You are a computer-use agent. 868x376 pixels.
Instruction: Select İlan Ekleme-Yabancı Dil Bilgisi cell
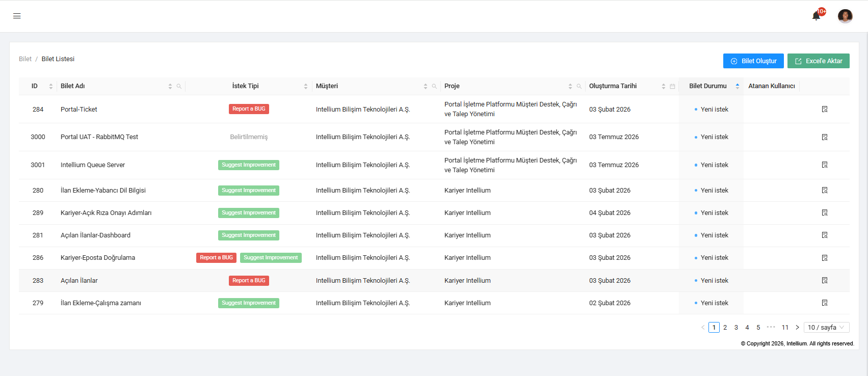click(x=103, y=191)
